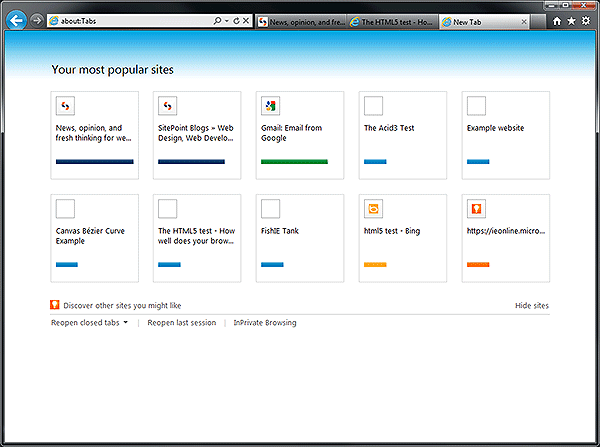Click Hide sites link
The image size is (600, 447).
[x=531, y=306]
